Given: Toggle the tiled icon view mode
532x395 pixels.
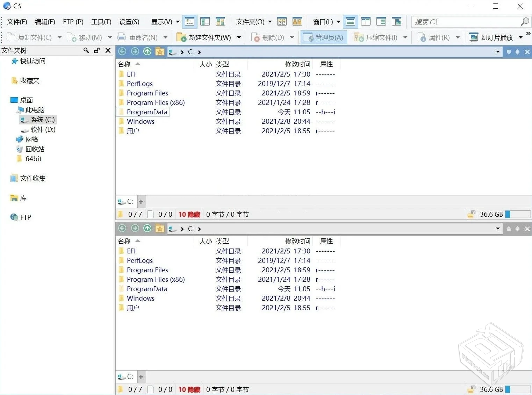Looking at the screenshot, I should pos(221,21).
